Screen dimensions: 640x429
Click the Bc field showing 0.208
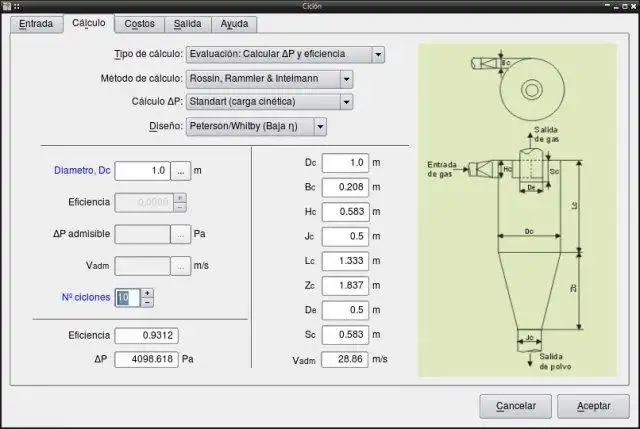tap(345, 187)
